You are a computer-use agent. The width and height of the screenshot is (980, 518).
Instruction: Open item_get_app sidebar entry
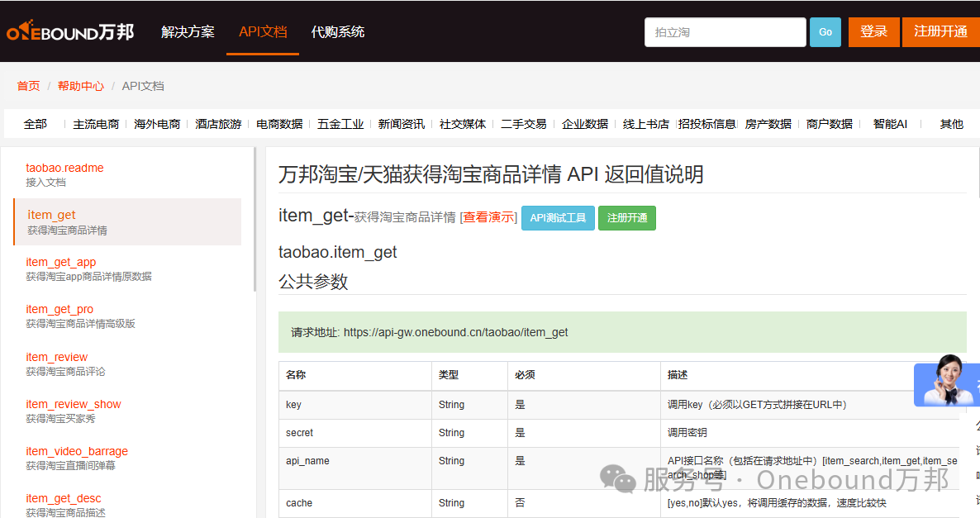point(88,269)
